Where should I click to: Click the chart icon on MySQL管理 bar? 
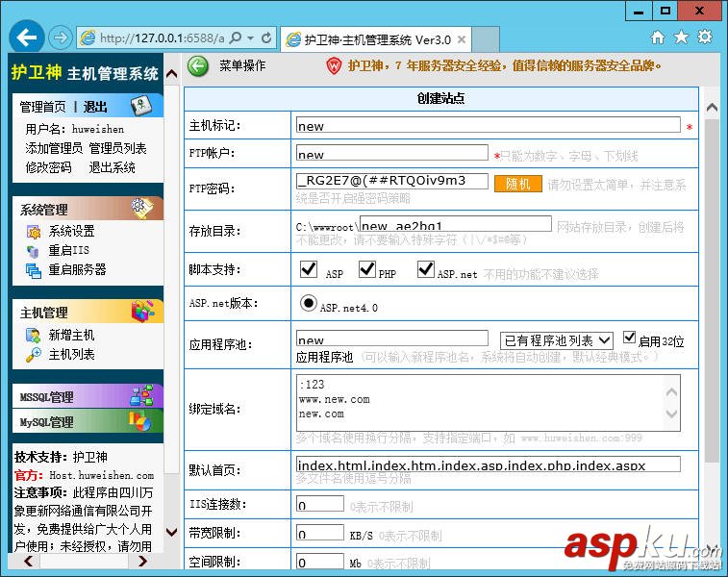click(139, 420)
